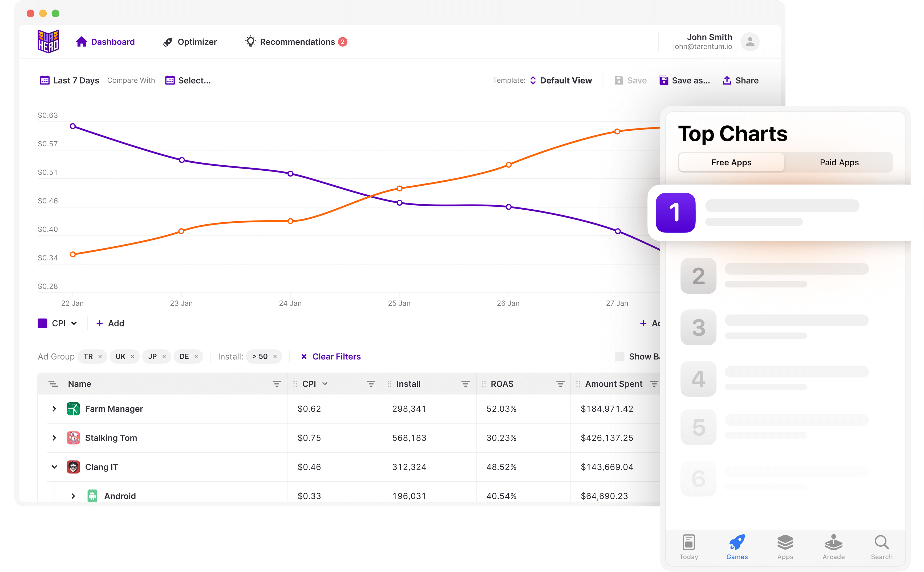Add another metric with the Add button
The image size is (924, 572).
110,323
